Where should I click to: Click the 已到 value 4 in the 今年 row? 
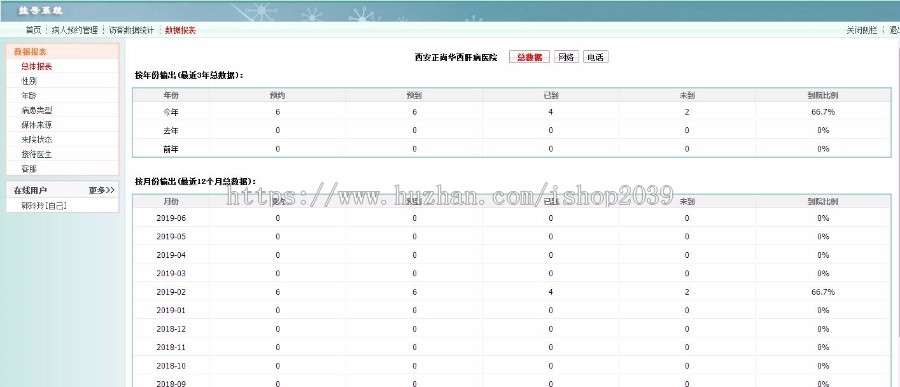(550, 112)
